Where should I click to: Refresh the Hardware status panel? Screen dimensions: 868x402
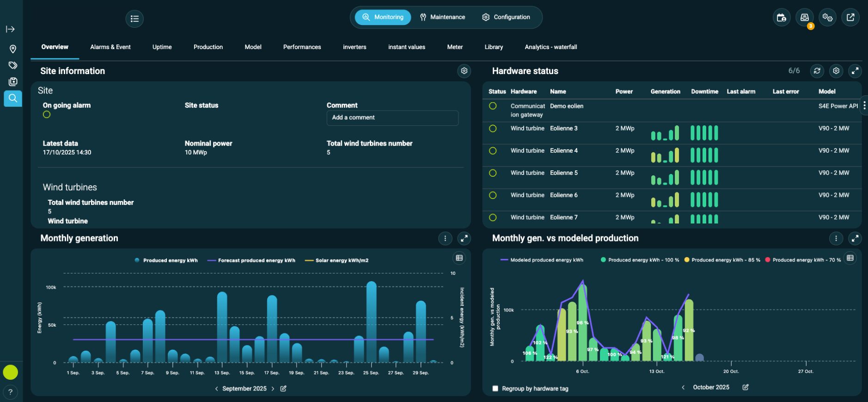pyautogui.click(x=817, y=71)
